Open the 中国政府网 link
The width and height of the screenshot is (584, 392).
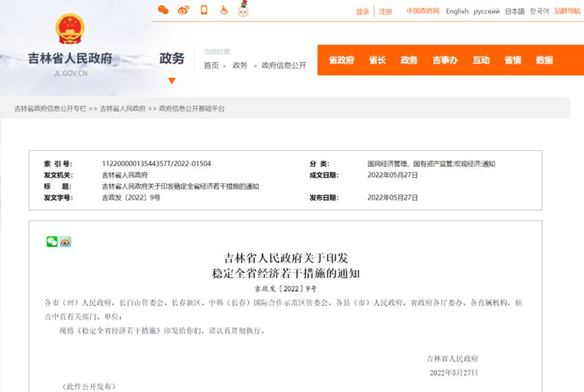[423, 11]
